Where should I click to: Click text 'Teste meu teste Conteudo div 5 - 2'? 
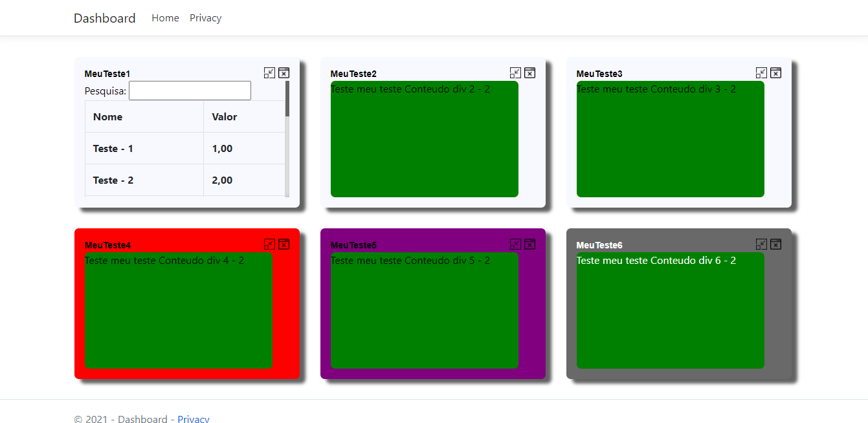pos(410,260)
